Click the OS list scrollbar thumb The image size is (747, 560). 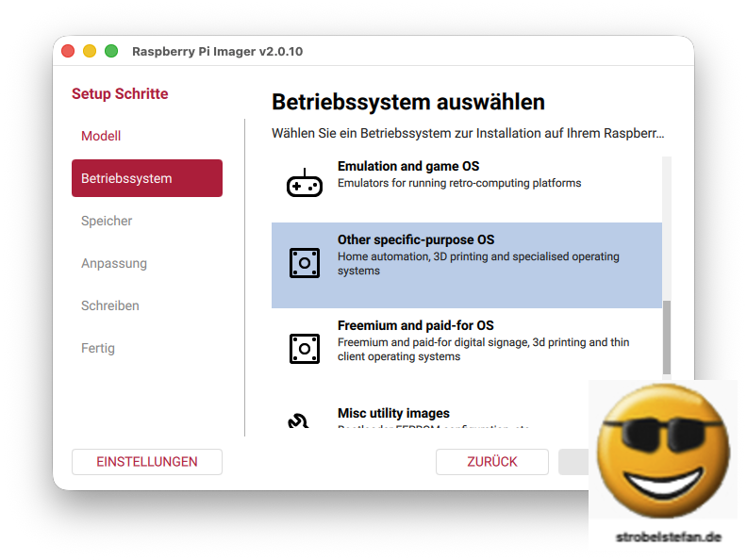tap(667, 338)
